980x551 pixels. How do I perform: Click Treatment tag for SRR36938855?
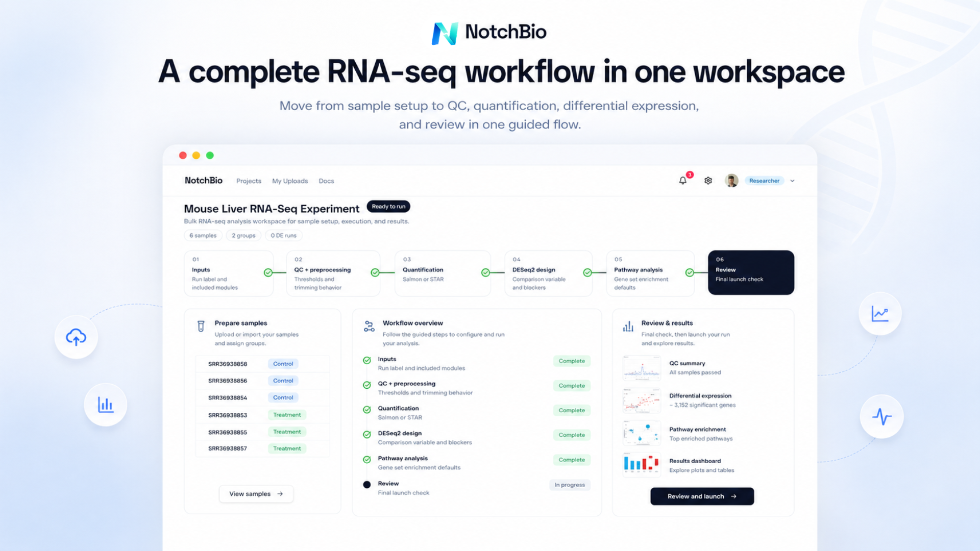click(287, 432)
